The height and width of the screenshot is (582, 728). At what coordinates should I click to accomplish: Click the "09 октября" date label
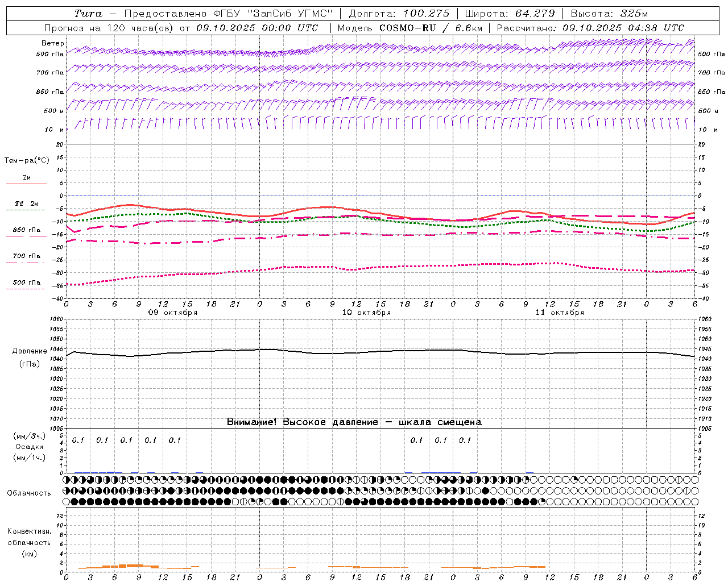coord(173,313)
